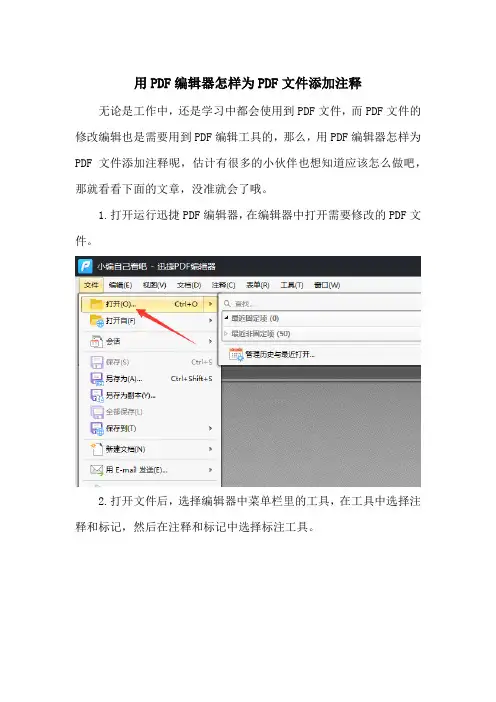This screenshot has width=496, height=702.
Task: Expand the 最近非固定项 (50) group
Action: click(x=227, y=334)
